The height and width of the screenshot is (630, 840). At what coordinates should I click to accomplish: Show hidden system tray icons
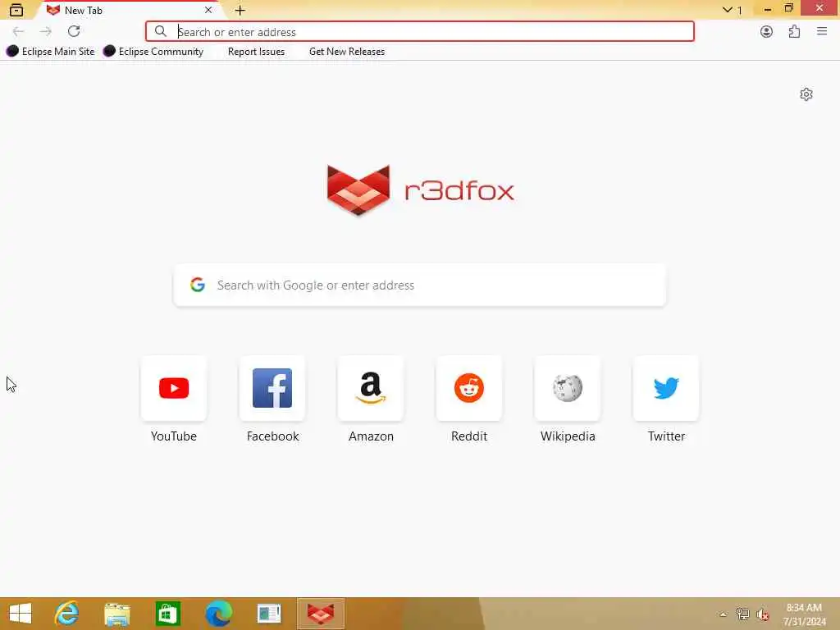(724, 614)
